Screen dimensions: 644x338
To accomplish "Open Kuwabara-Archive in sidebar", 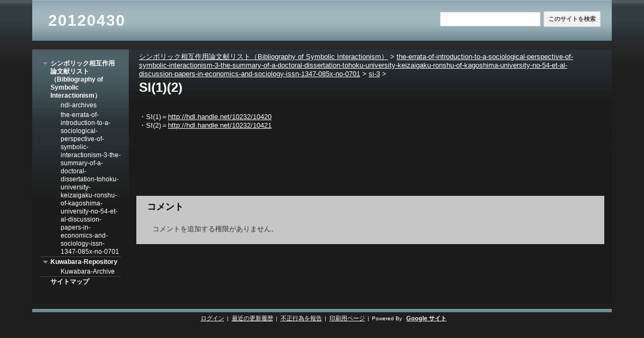I will tap(87, 271).
